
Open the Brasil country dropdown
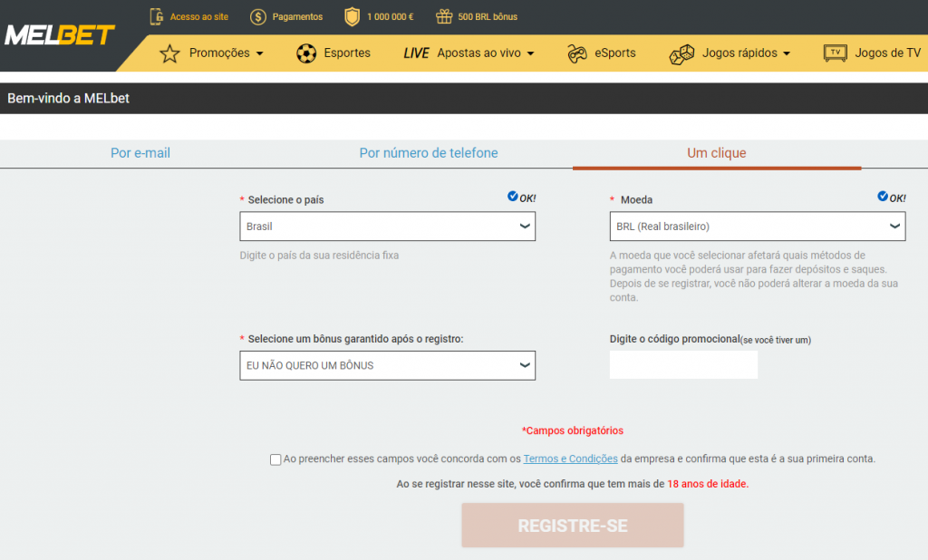[x=388, y=227]
